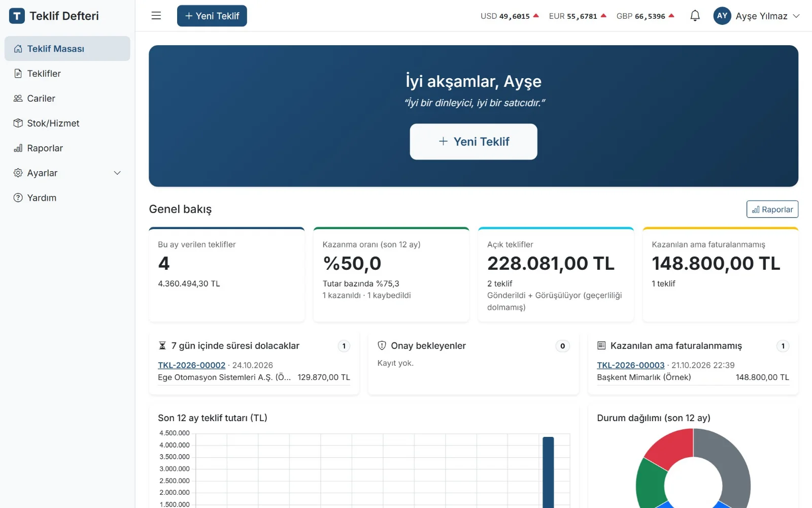
Task: Open the Ayşe Yılmaz user dropdown
Action: (756, 16)
